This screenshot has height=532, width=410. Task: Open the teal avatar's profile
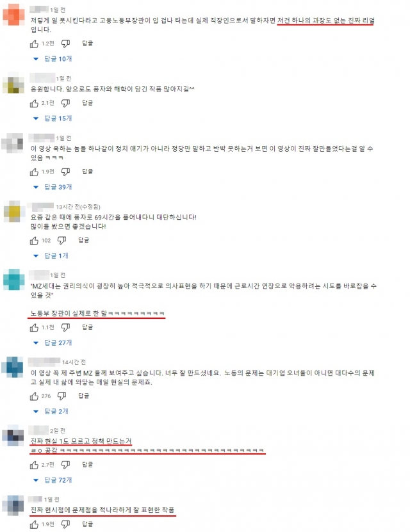pos(13,280)
